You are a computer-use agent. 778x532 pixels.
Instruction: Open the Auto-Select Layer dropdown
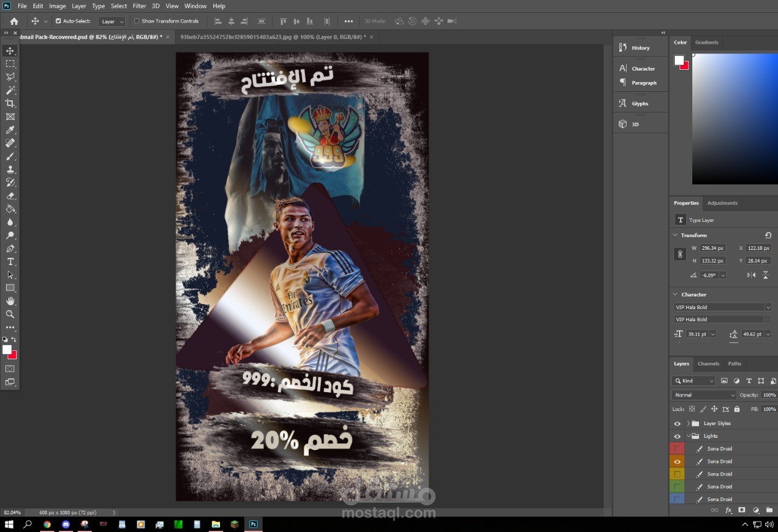pyautogui.click(x=112, y=21)
